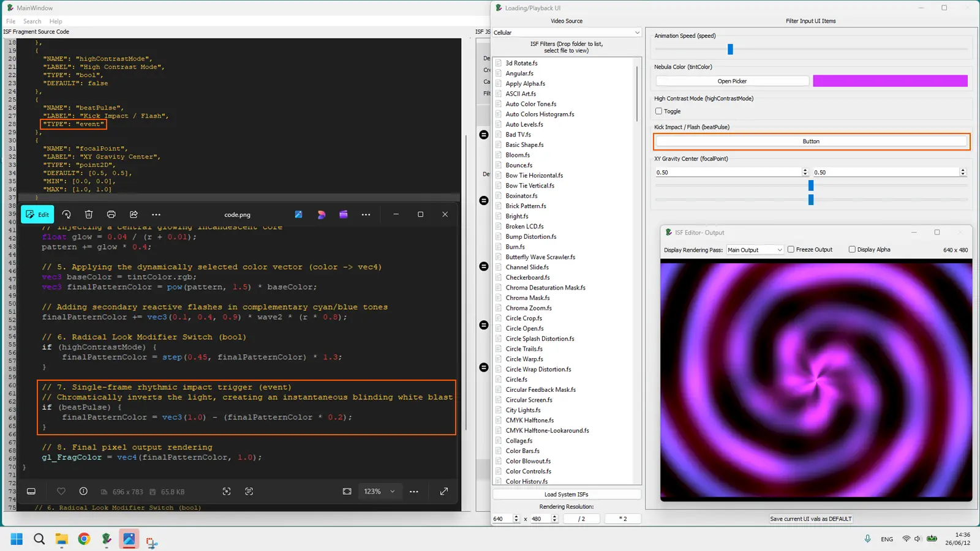
Task: Enable the High Contrast Mode Toggle checkbox
Action: 658,111
